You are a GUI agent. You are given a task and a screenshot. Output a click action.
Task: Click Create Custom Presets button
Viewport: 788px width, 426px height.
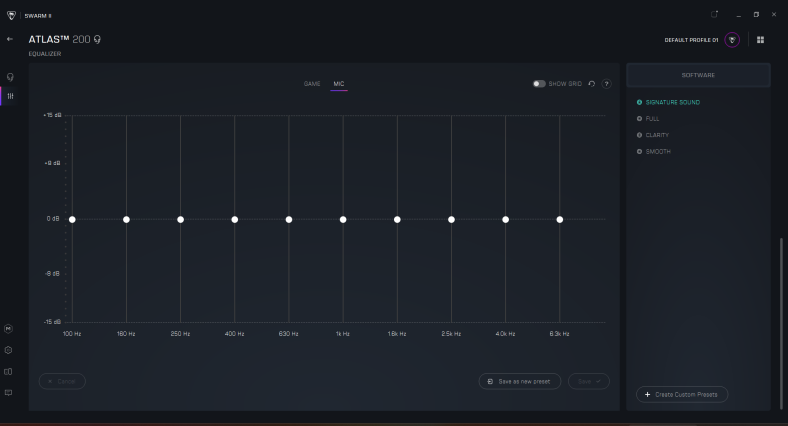coord(682,395)
